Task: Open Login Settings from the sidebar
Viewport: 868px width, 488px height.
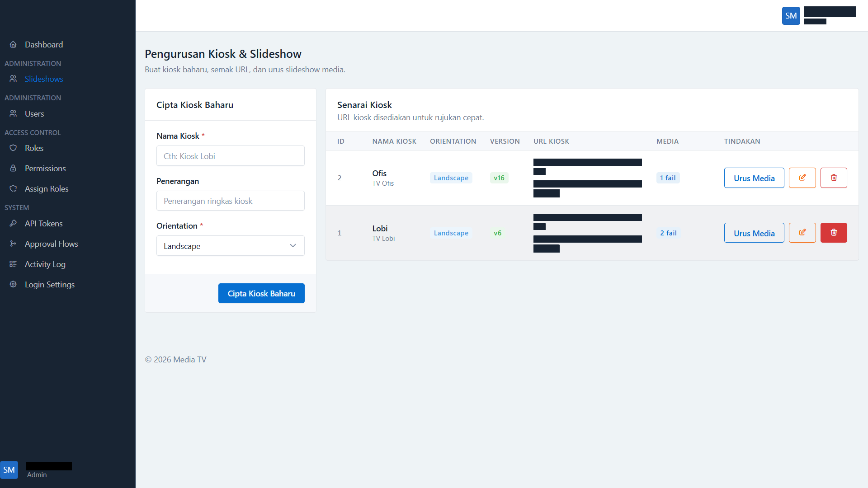Action: [x=50, y=284]
